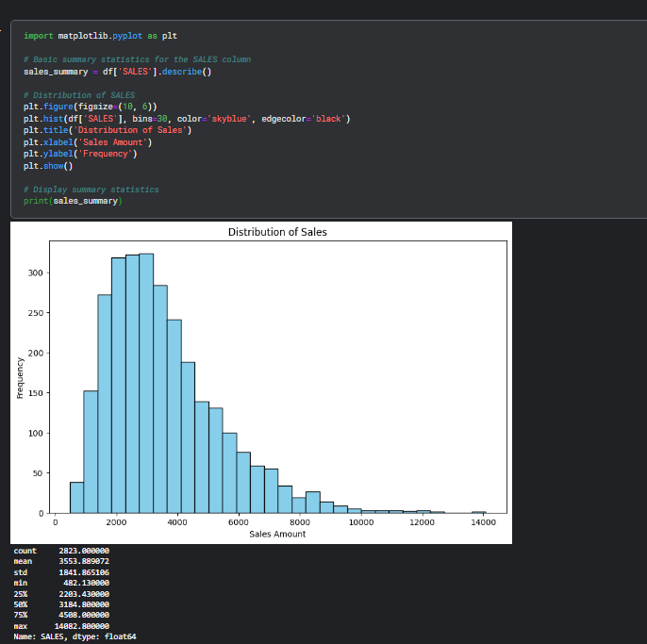The image size is (647, 644).
Task: Click the 'count 2823.000000' output row
Action: [x=61, y=551]
